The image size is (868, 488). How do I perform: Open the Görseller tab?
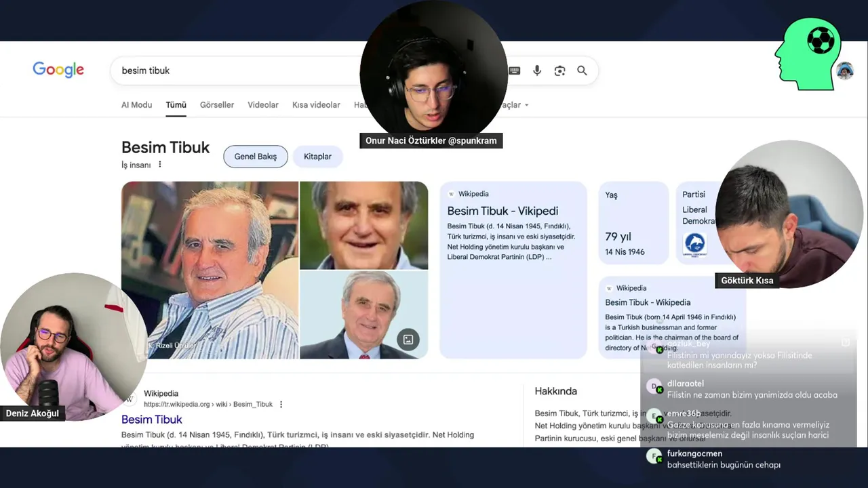pyautogui.click(x=217, y=105)
